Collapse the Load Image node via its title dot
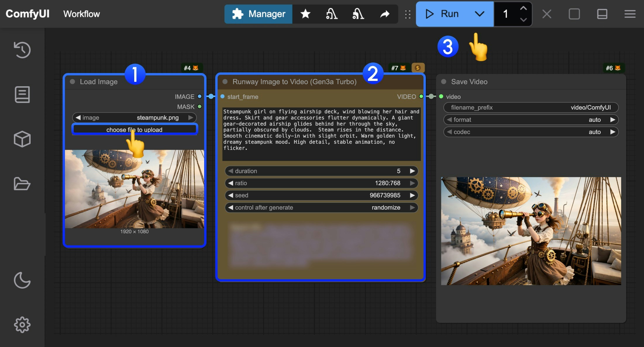This screenshot has width=644, height=347. coord(72,82)
